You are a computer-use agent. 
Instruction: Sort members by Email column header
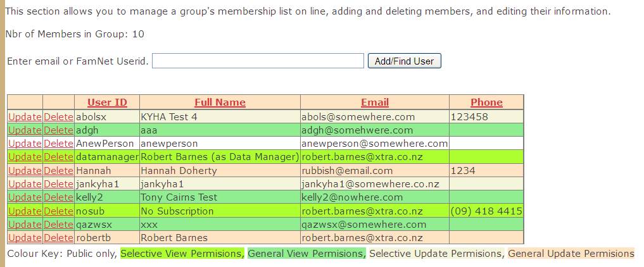(x=375, y=102)
